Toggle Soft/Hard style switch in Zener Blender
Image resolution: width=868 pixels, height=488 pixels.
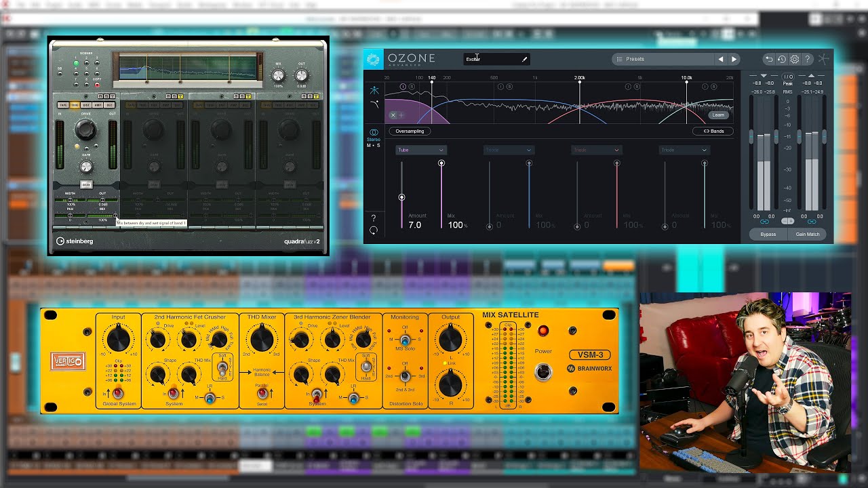pos(367,367)
